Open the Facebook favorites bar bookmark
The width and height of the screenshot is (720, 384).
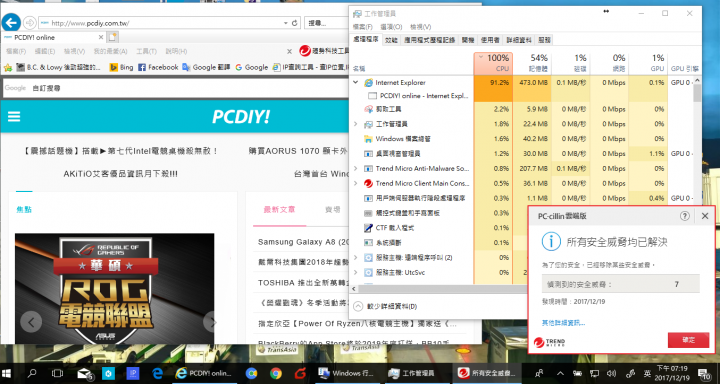pos(158,67)
